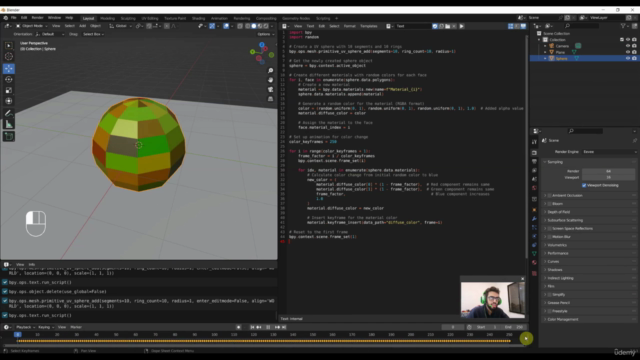Screen dimensions: 640x360
Task: Click the Sphere mesh data icon in outliner
Action: (577, 58)
